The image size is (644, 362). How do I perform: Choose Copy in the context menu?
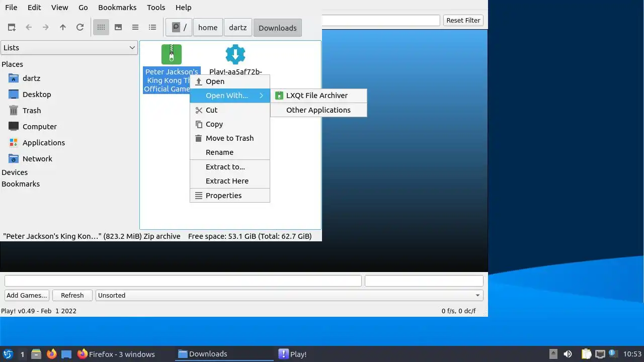230,124
